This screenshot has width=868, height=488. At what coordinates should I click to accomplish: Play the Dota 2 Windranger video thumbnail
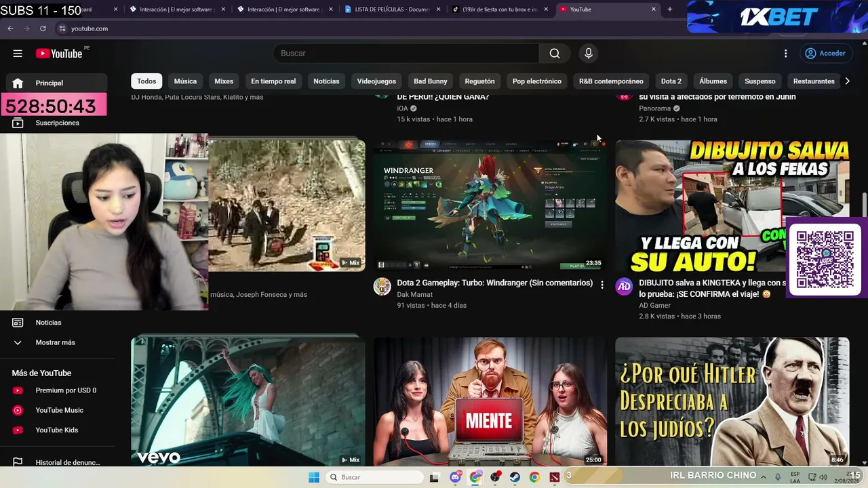[x=490, y=205]
